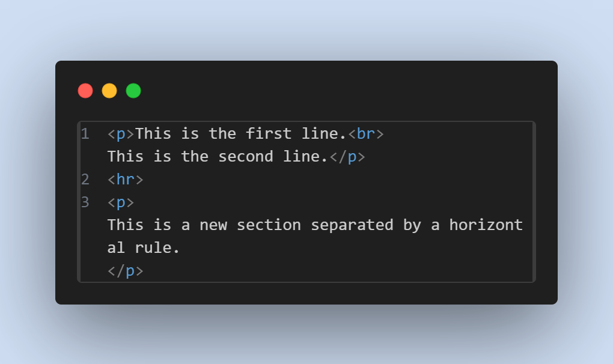Image resolution: width=613 pixels, height=364 pixels.
Task: Click line number 3 in gutter
Action: pyautogui.click(x=85, y=202)
